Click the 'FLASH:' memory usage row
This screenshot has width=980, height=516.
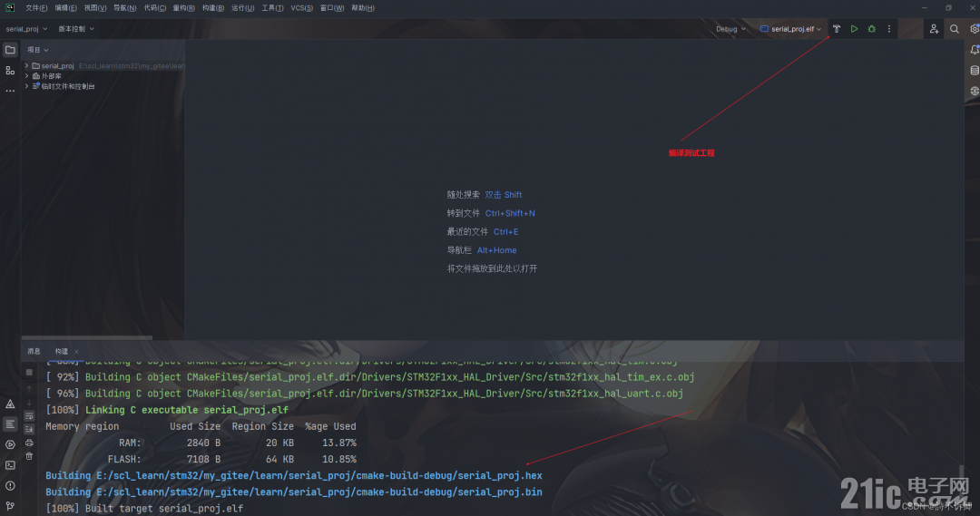click(x=232, y=459)
